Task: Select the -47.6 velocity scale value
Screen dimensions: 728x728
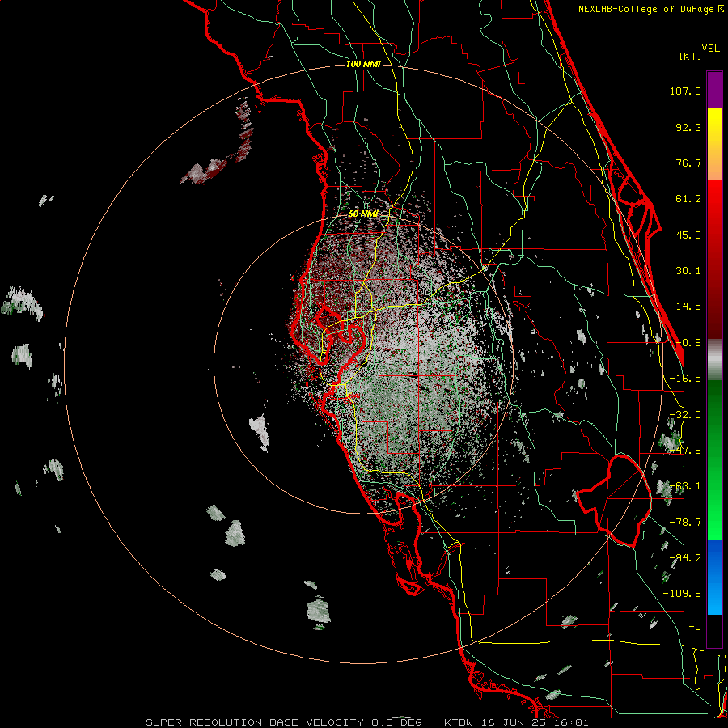Action: (x=685, y=451)
